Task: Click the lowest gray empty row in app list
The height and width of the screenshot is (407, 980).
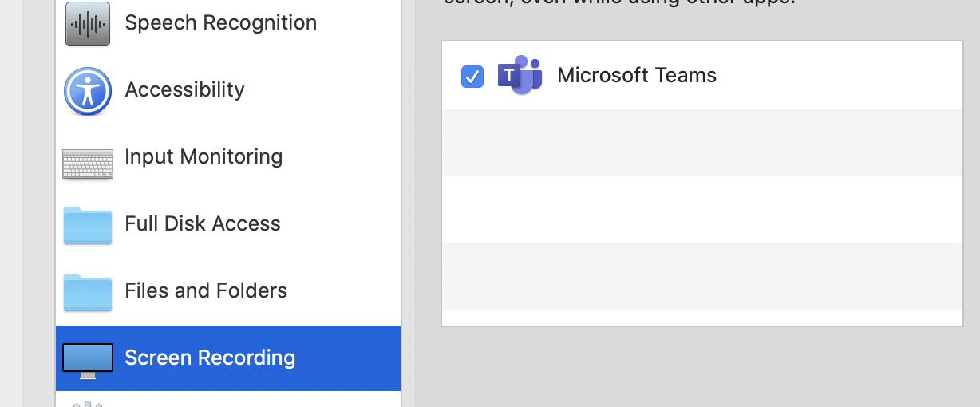Action: pyautogui.click(x=702, y=276)
